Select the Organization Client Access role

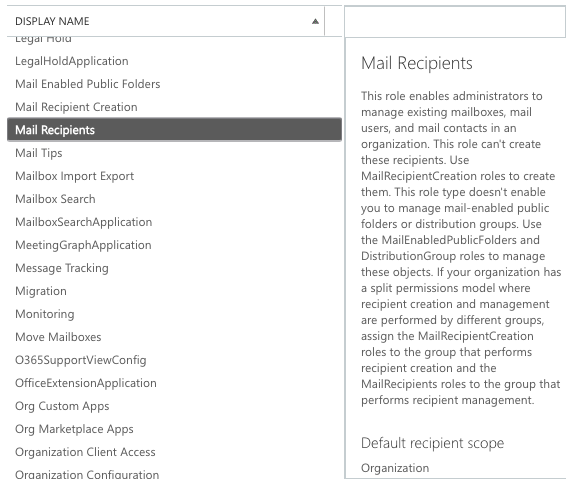(174, 452)
